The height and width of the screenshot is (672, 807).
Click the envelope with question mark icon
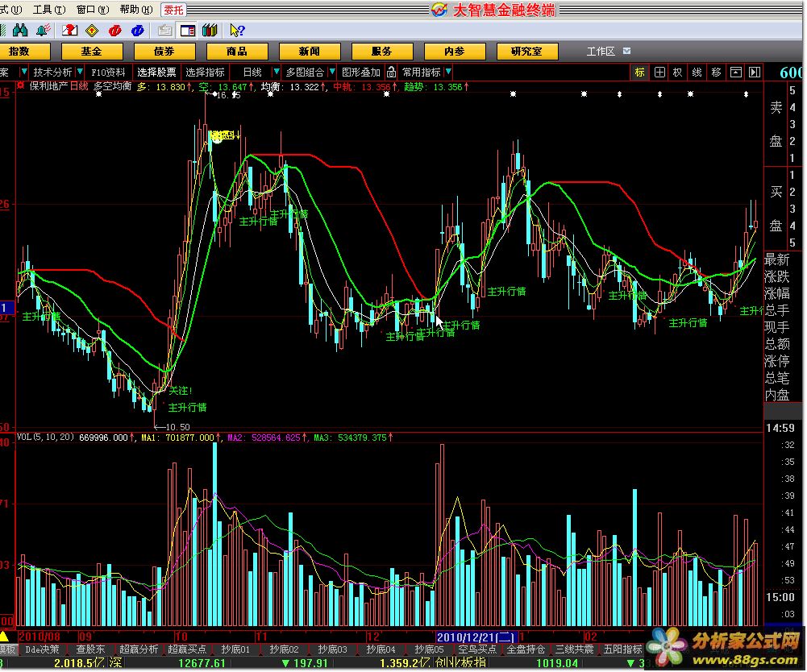(69, 31)
